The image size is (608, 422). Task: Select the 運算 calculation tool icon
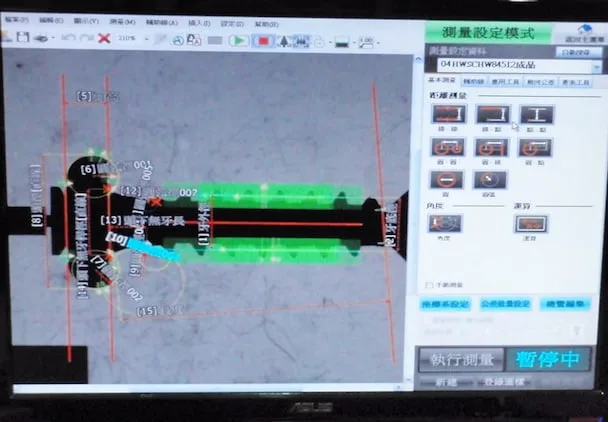pos(531,225)
